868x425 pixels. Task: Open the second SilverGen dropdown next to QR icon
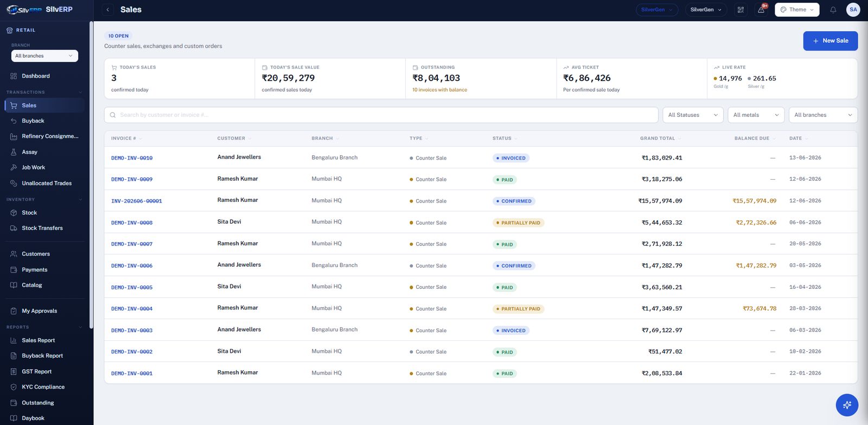tap(706, 10)
